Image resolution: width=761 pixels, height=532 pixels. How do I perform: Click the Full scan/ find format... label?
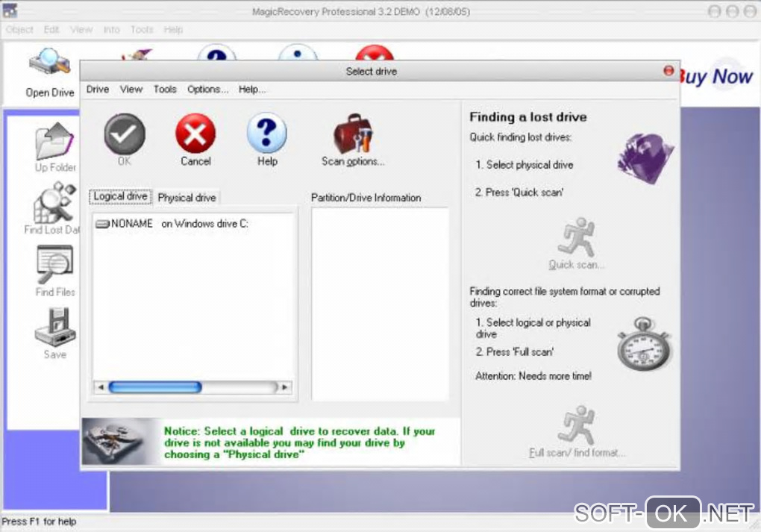click(x=577, y=453)
